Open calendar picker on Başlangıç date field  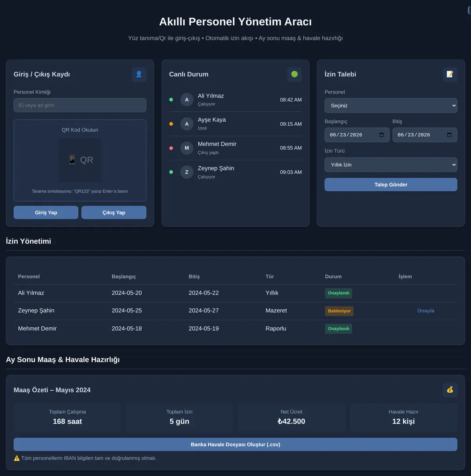coord(382,135)
